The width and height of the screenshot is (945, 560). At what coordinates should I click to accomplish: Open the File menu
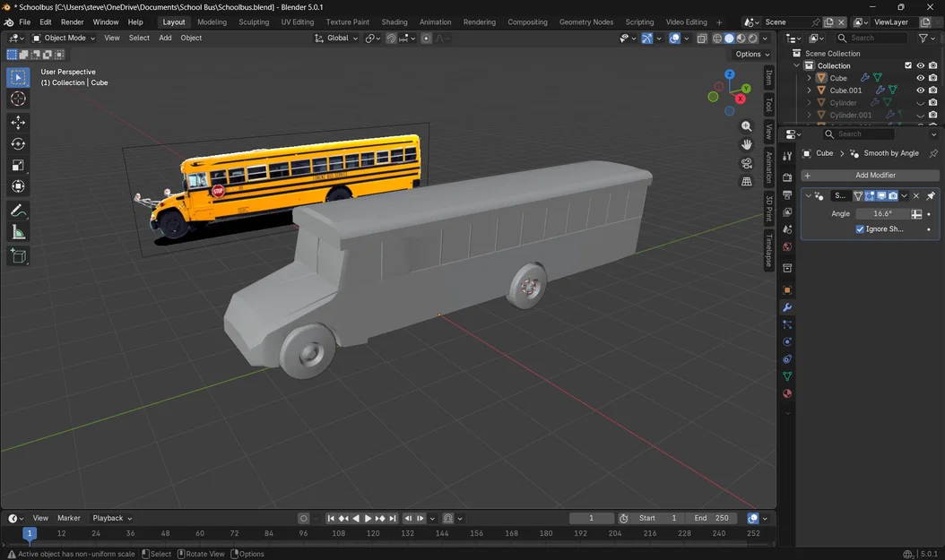pyautogui.click(x=25, y=22)
